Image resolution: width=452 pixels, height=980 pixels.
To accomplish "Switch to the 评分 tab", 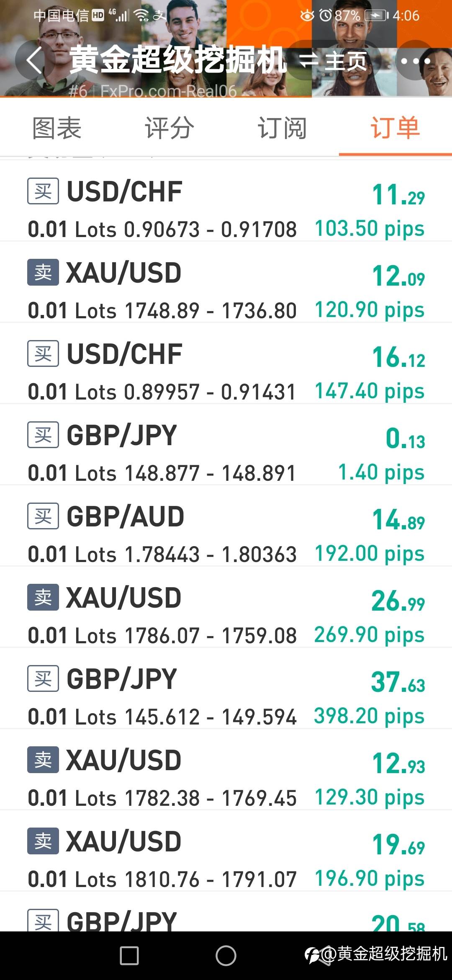I will 169,128.
